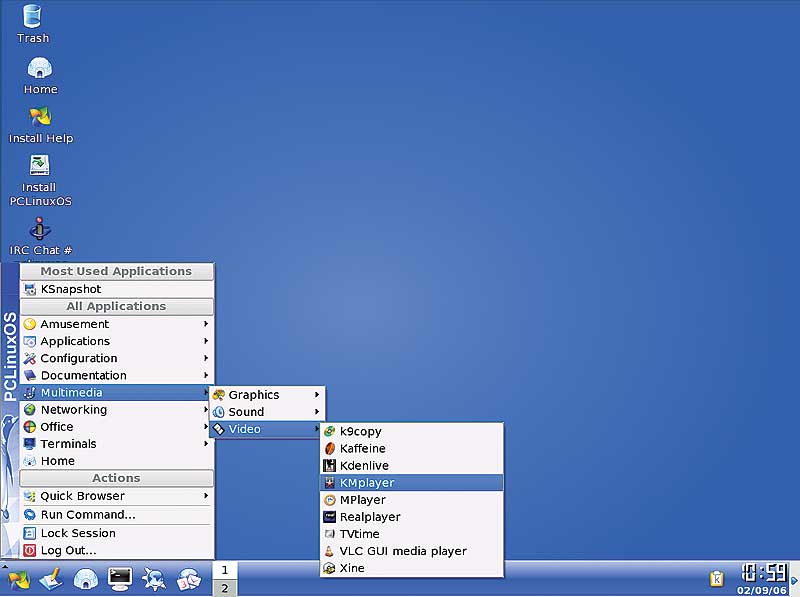800x597 pixels.
Task: Start Realplayer from the Video submenu
Action: click(412, 517)
